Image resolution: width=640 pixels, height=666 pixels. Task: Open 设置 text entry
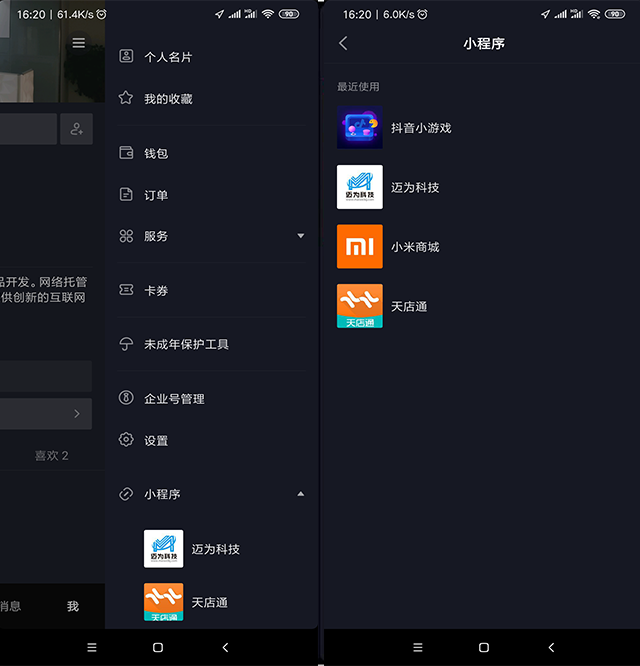[x=156, y=440]
